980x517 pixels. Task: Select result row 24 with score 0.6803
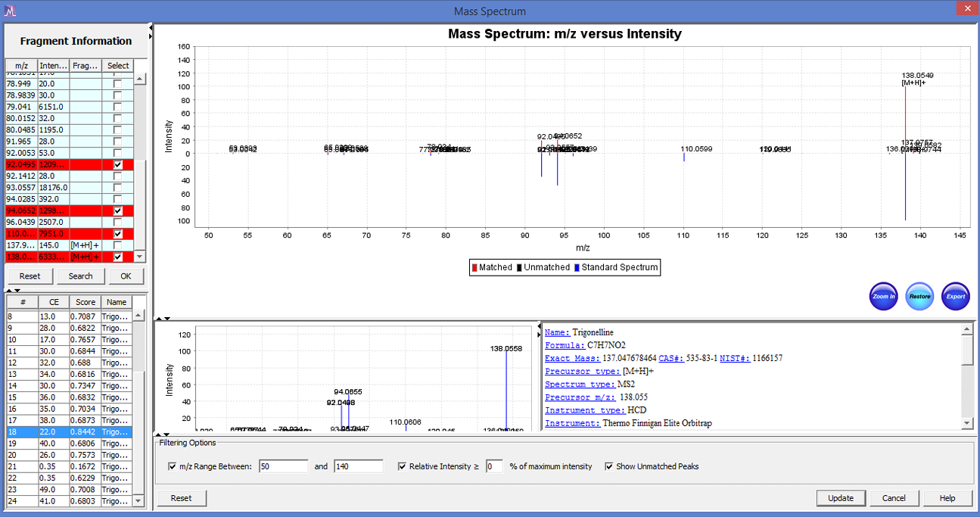pos(69,501)
